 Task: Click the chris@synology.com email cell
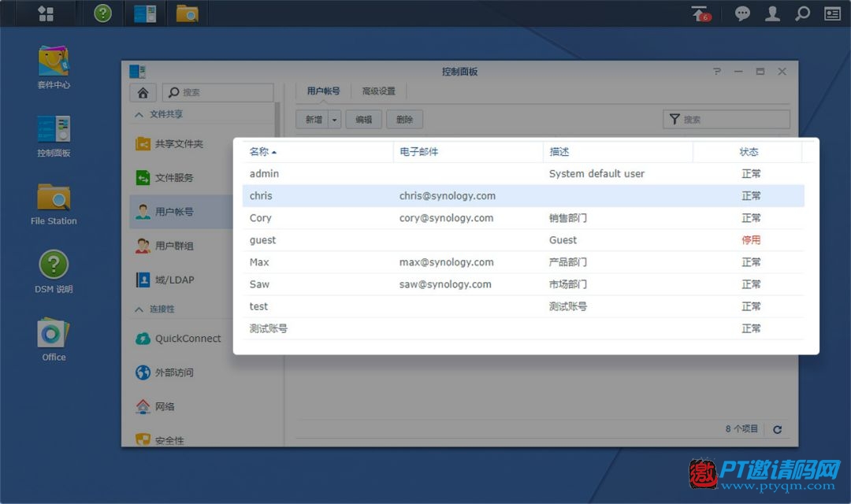click(448, 196)
